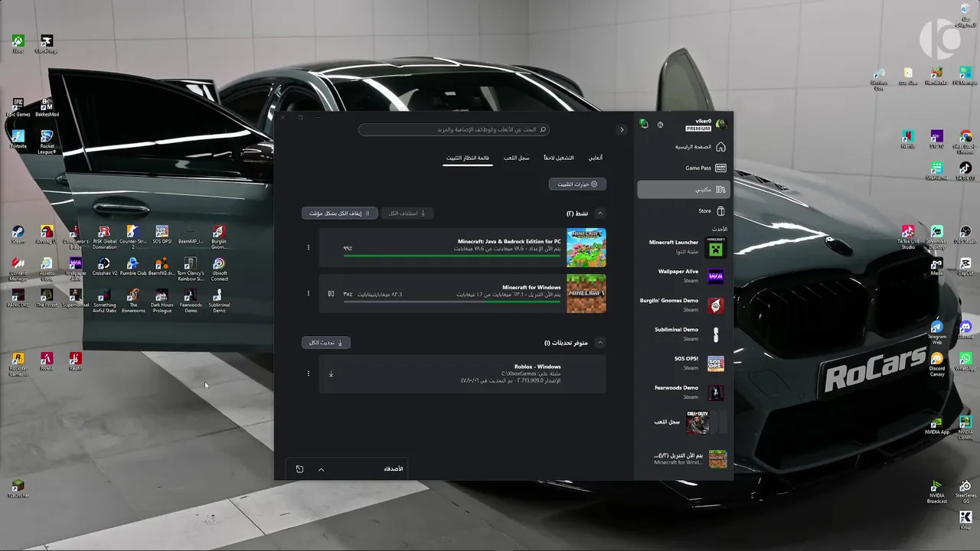
Task: Open more options for Minecraft for Windows
Action: [309, 293]
